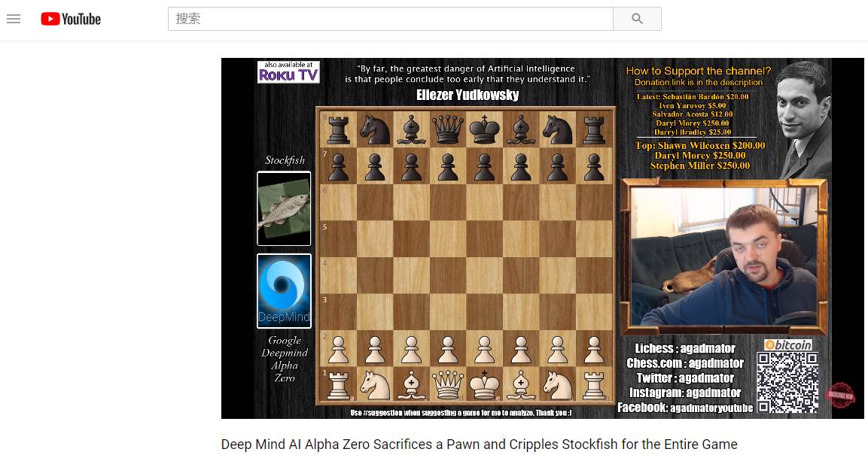The image size is (868, 455).
Task: Click 'Twitter : agadmator' text
Action: 685,378
